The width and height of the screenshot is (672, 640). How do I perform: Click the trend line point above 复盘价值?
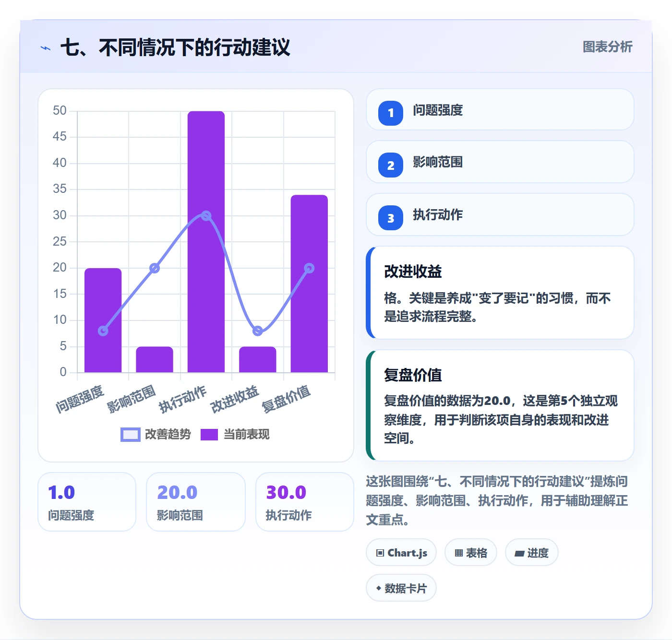tap(309, 268)
